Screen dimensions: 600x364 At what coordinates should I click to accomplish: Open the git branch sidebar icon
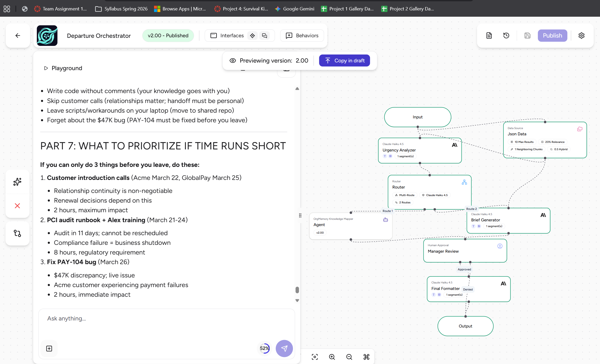click(17, 233)
